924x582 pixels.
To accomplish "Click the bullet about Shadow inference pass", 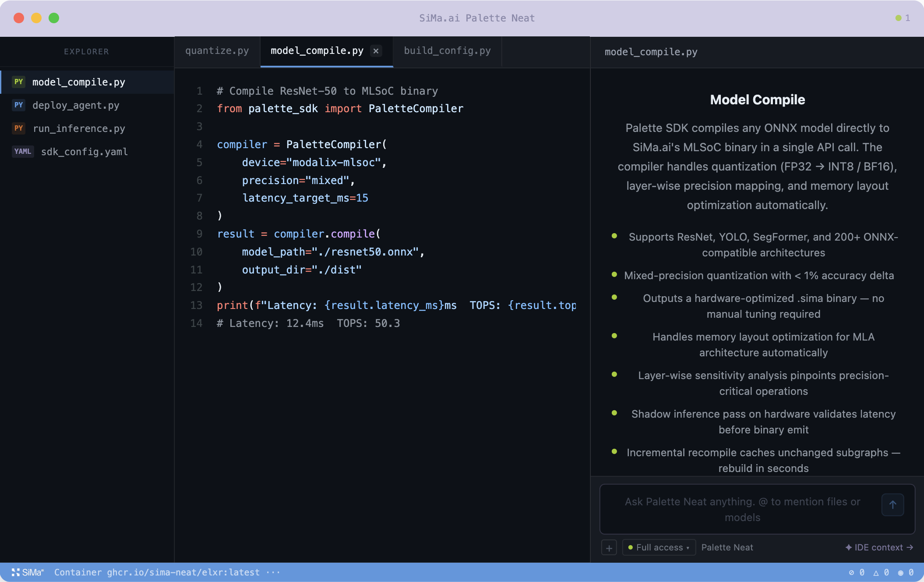I will 763,422.
